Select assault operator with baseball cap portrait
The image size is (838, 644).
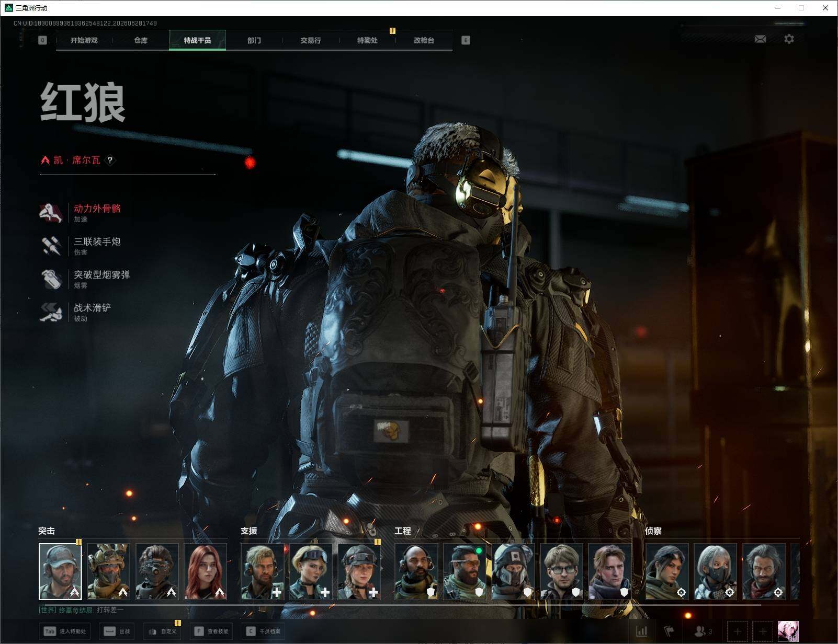pyautogui.click(x=60, y=571)
